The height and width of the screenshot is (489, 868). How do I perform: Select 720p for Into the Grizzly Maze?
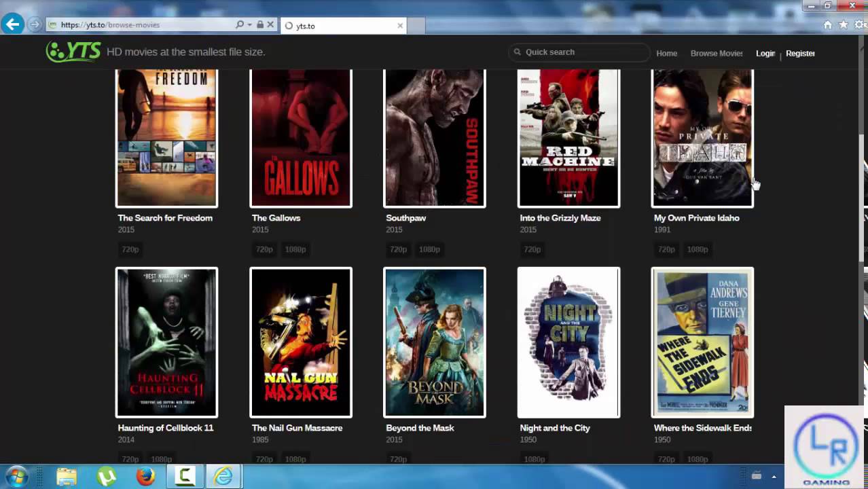[x=532, y=249]
